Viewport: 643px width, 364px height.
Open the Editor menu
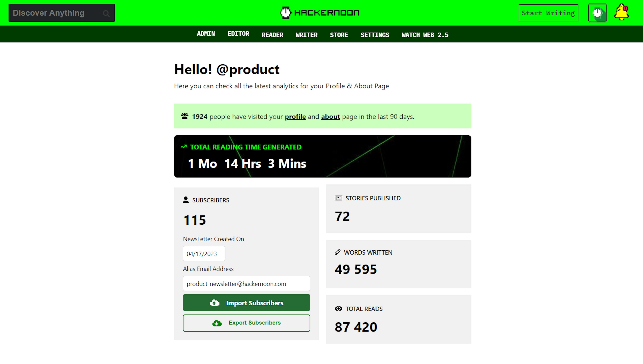click(x=238, y=34)
